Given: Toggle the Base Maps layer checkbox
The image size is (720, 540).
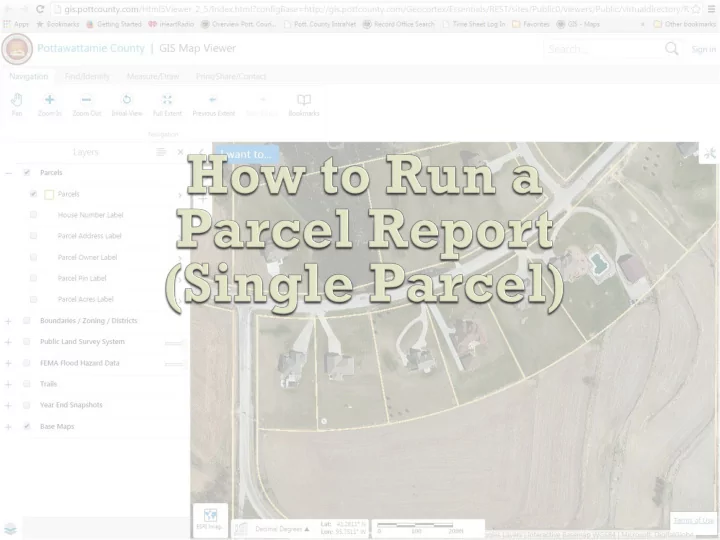Looking at the screenshot, I should [x=27, y=426].
